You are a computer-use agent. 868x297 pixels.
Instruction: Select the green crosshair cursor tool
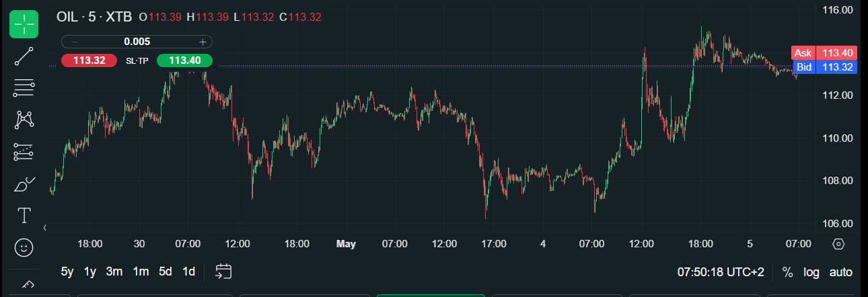(x=24, y=25)
